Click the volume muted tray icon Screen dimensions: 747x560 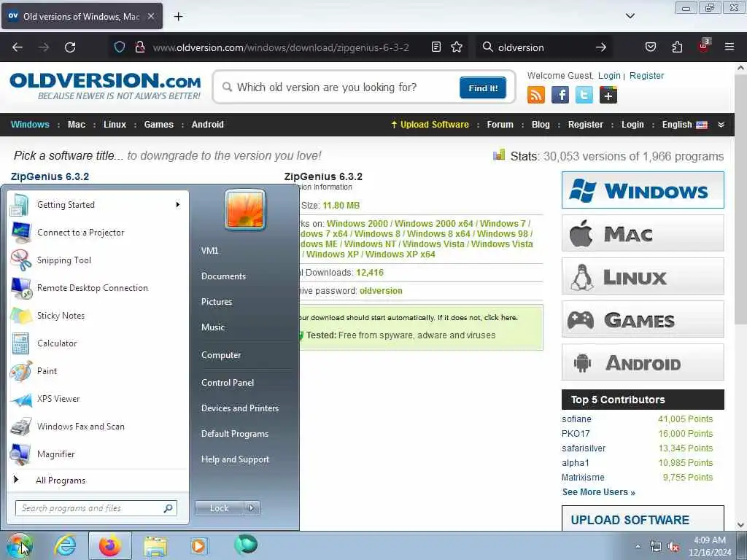(673, 546)
